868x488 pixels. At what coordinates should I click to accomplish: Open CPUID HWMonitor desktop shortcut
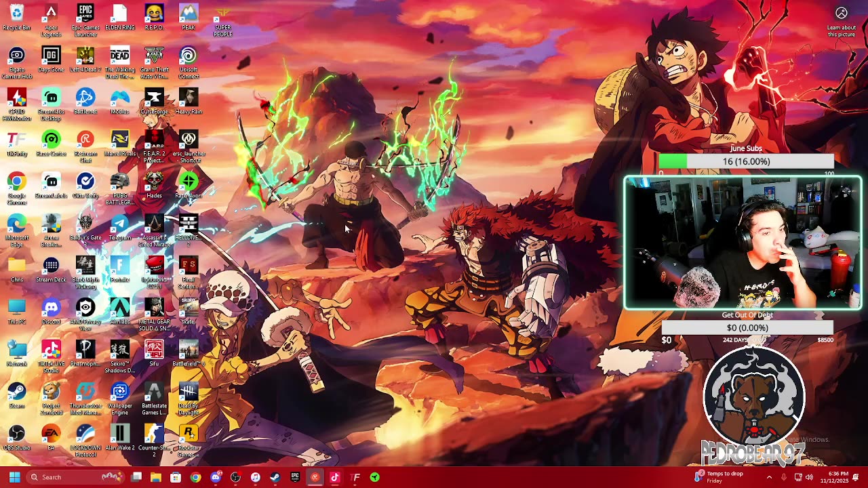[x=16, y=104]
